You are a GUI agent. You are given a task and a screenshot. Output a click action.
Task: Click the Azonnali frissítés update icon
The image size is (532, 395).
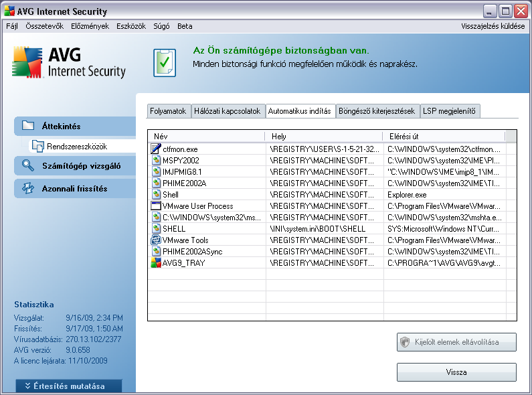28,188
